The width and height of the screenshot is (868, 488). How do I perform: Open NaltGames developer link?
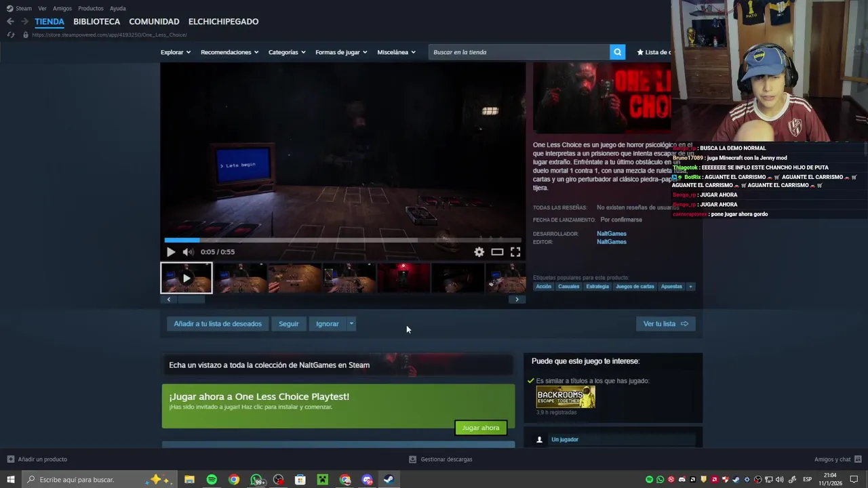[611, 234]
